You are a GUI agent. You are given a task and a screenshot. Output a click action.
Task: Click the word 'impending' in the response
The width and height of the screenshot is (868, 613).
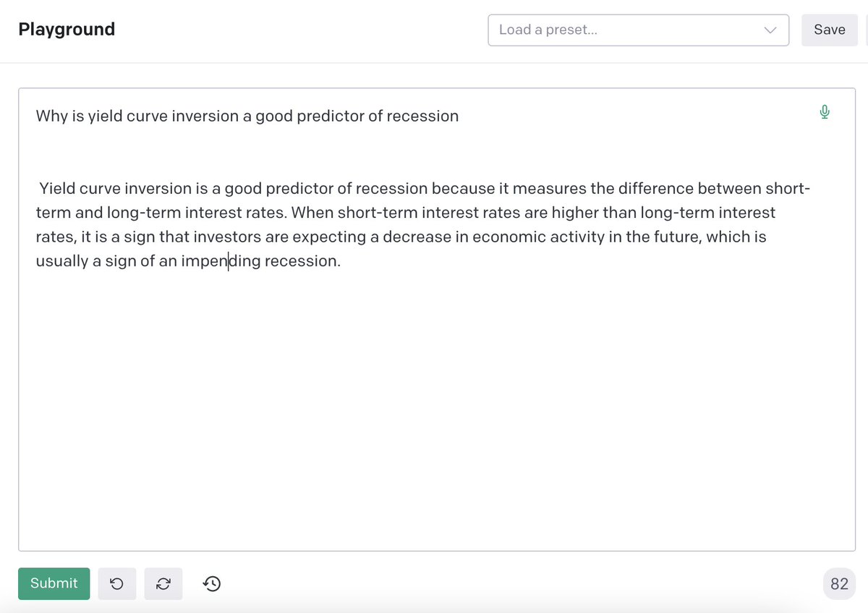pyautogui.click(x=220, y=261)
